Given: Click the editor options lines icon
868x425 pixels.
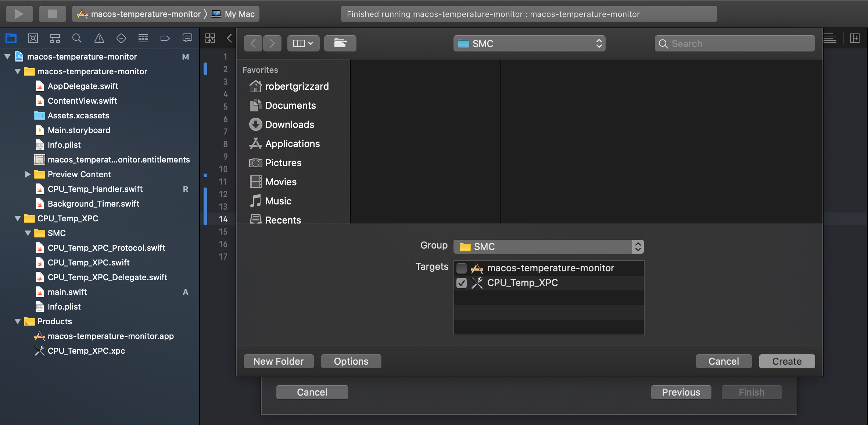Looking at the screenshot, I should pyautogui.click(x=830, y=38).
